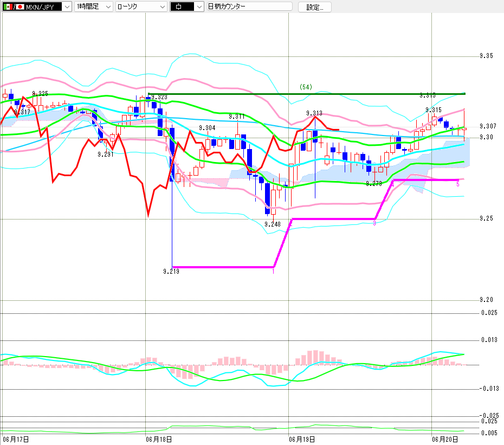Expand the 1時間足 timeframe dropdown

pos(94,7)
